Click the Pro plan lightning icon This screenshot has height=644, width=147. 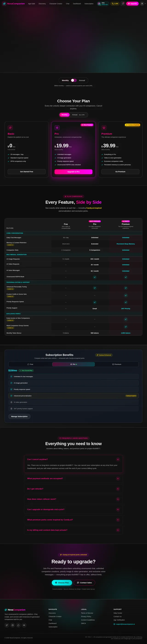click(57, 128)
